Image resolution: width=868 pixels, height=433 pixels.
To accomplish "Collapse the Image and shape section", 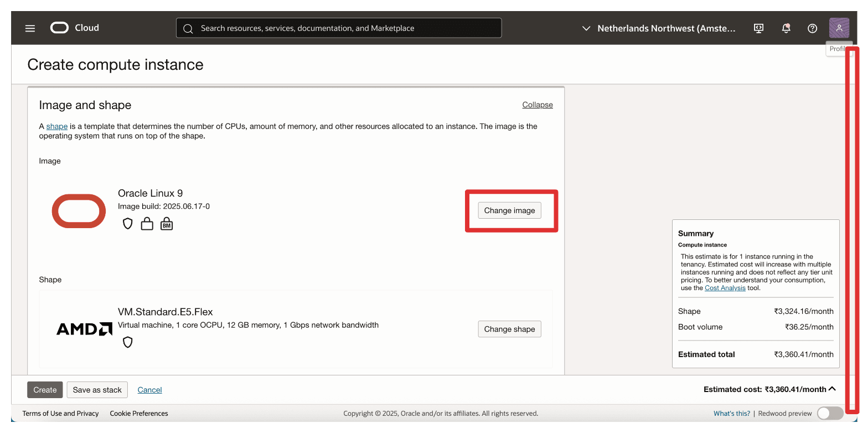I will tap(538, 105).
